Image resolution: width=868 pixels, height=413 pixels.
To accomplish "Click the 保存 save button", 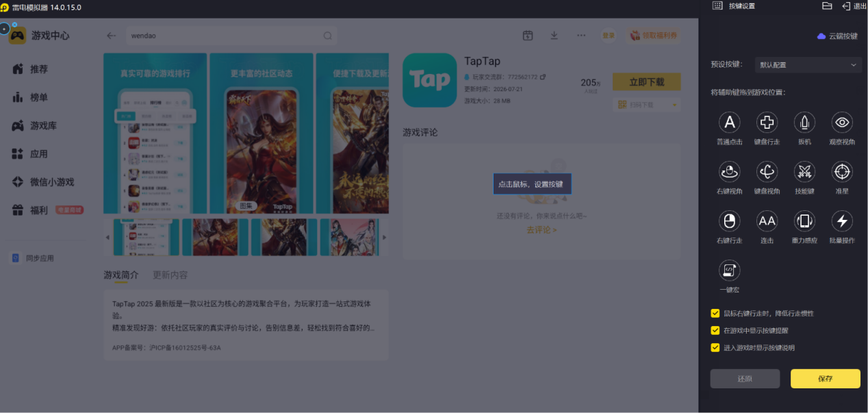I will click(825, 379).
